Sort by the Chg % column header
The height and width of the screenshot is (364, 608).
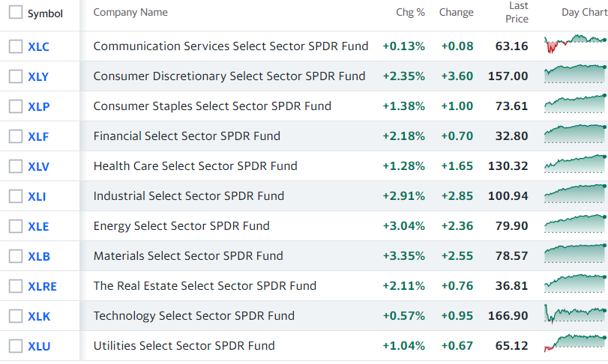[x=410, y=13]
